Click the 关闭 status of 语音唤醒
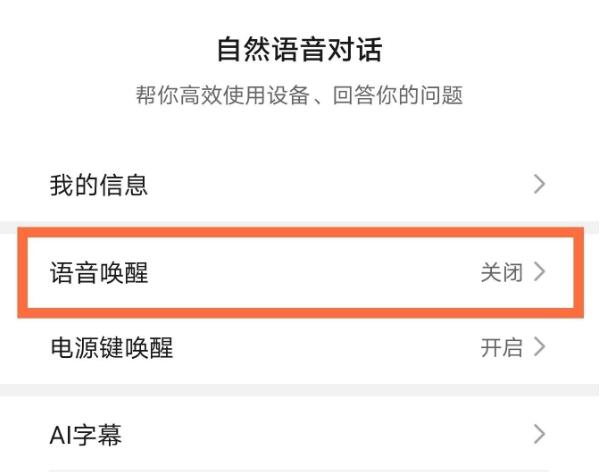The width and height of the screenshot is (600, 476). pyautogui.click(x=502, y=272)
